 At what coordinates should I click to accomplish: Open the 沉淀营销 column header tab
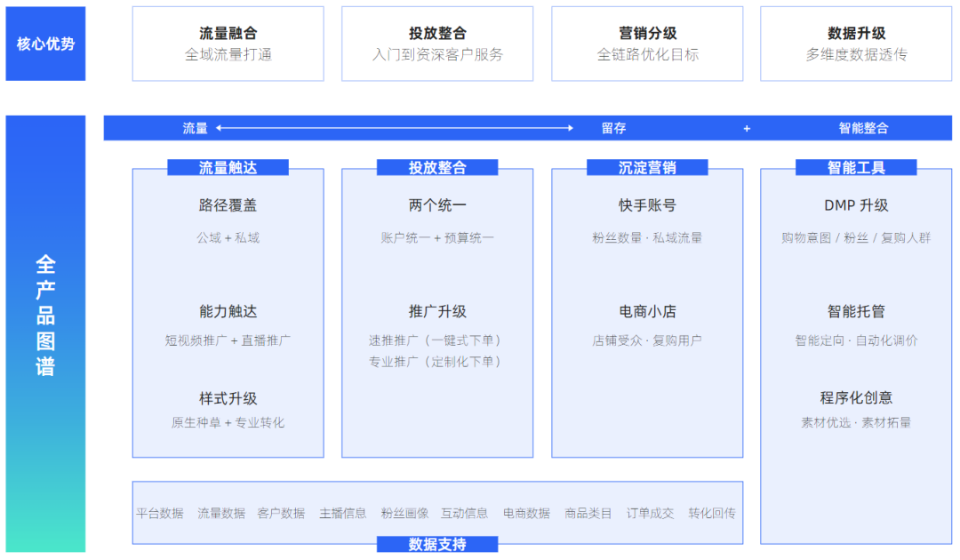pyautogui.click(x=647, y=167)
